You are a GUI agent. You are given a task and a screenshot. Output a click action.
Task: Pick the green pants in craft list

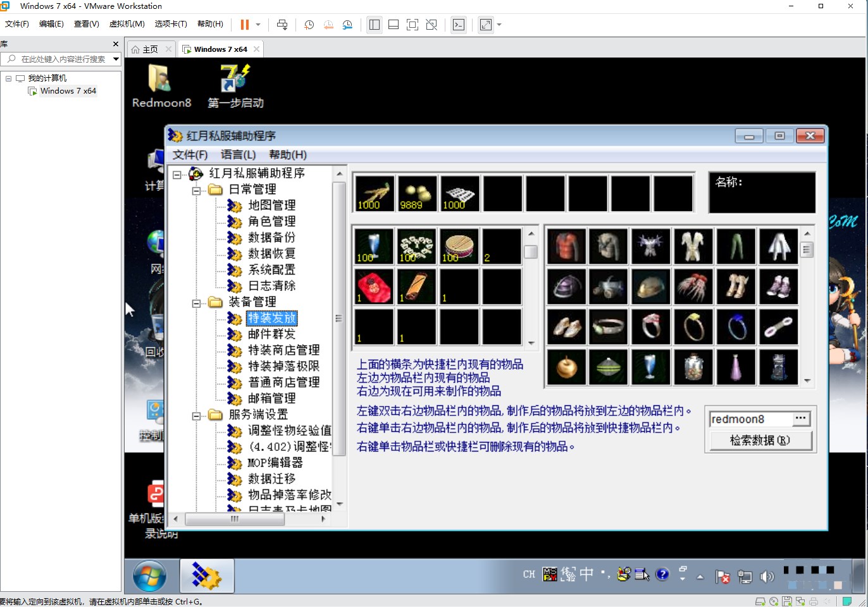click(x=736, y=246)
